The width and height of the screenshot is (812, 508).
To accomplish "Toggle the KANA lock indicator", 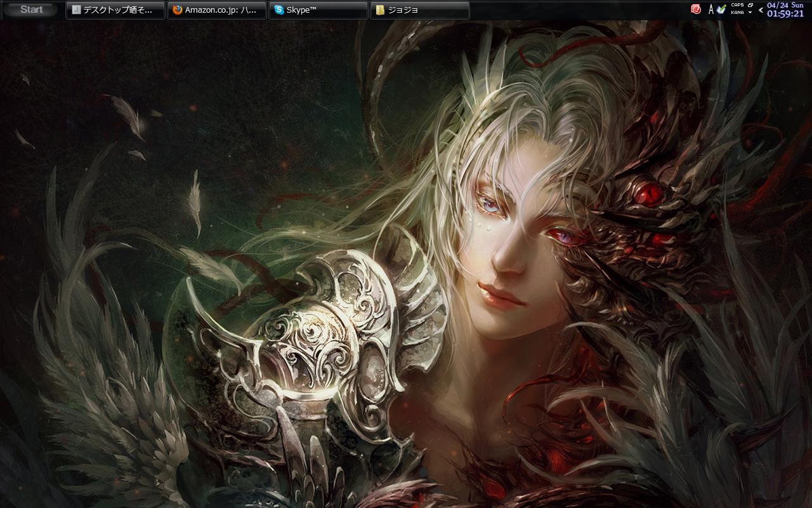I will tap(738, 12).
